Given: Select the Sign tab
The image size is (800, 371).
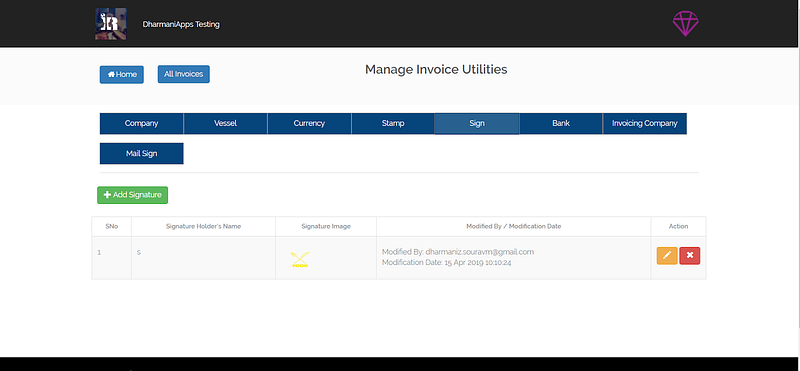Looking at the screenshot, I should pos(477,123).
